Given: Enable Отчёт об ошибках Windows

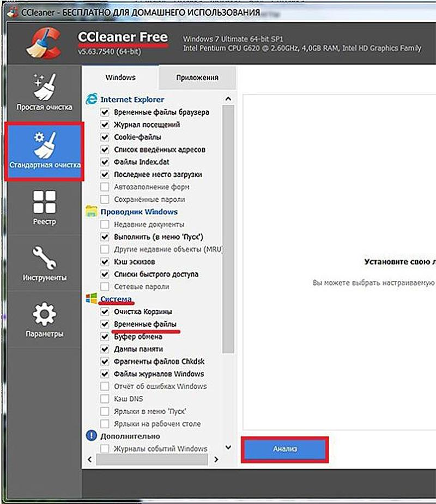Looking at the screenshot, I should tap(105, 386).
